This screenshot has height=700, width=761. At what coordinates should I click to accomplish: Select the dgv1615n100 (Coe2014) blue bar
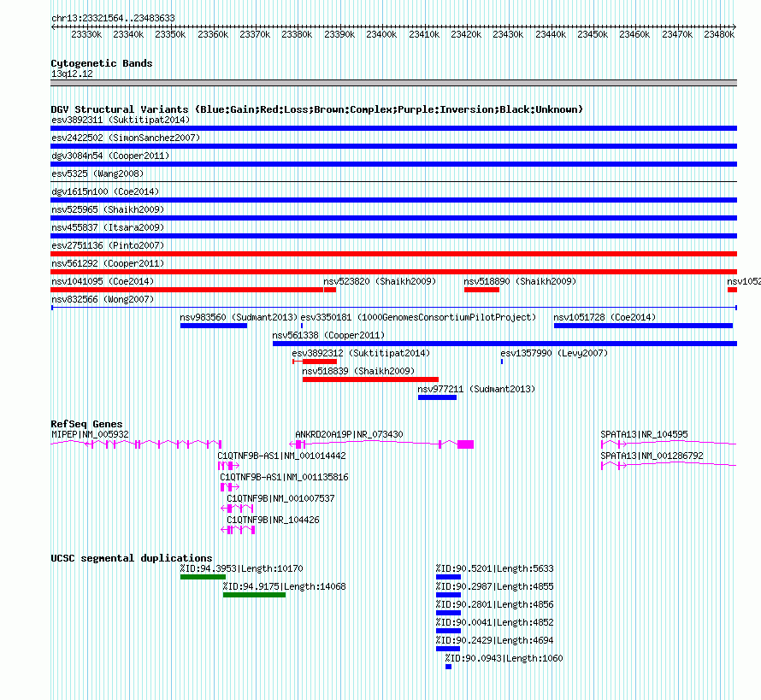click(x=393, y=200)
